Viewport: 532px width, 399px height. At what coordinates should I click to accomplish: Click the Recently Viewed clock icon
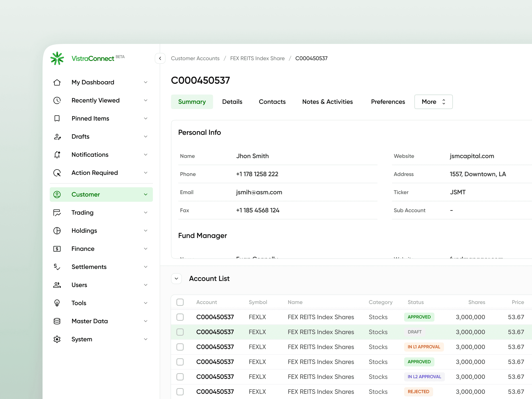[57, 100]
